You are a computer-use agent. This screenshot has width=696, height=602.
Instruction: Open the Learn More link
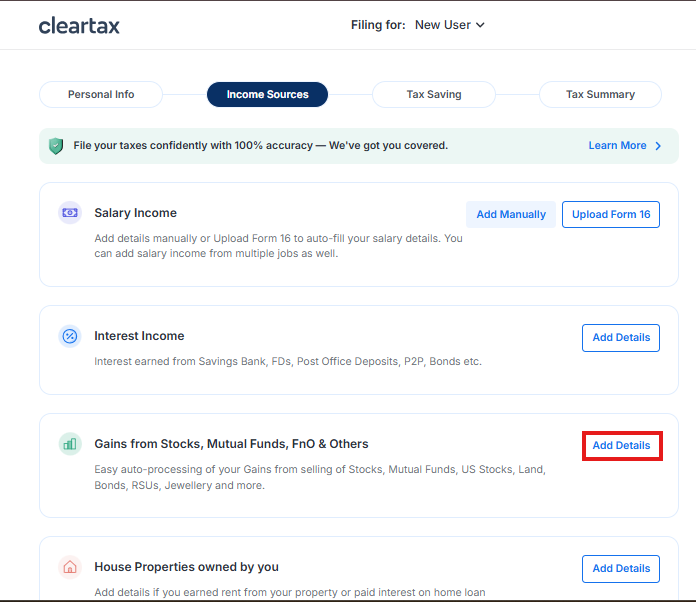pos(617,146)
